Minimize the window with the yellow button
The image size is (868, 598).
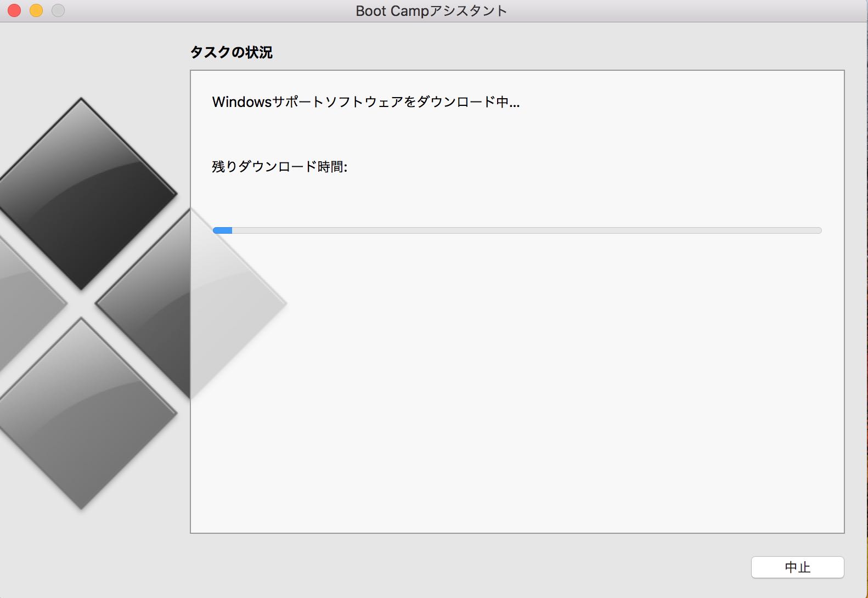36,10
